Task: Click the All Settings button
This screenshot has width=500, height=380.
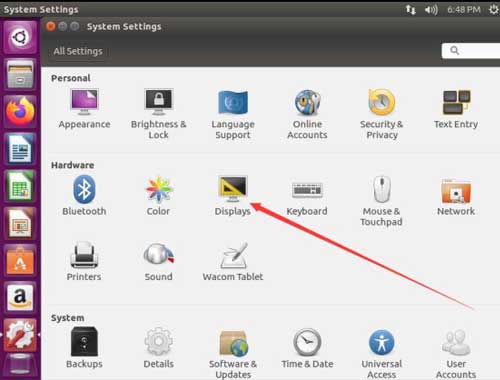Action: pos(78,51)
